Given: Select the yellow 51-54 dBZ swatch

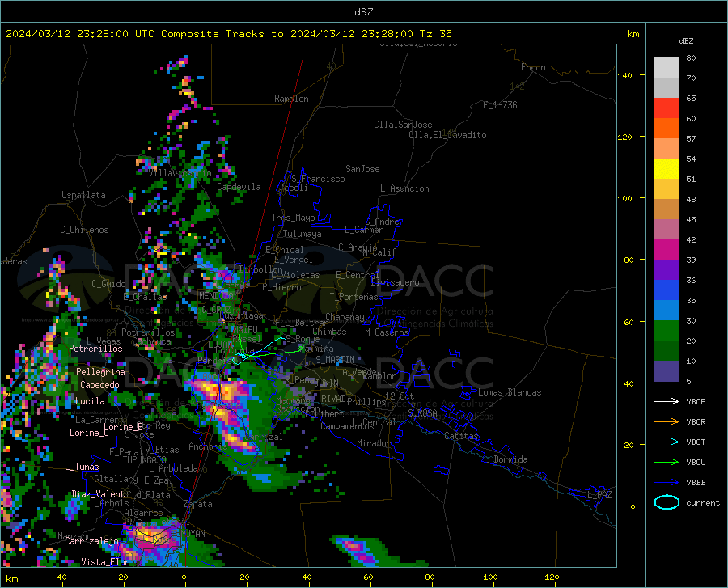Looking at the screenshot, I should [x=667, y=169].
